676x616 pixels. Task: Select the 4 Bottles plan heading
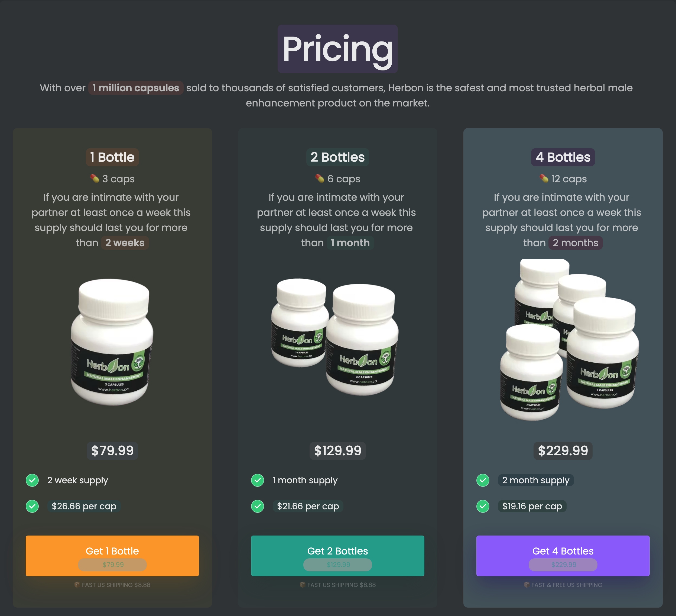[x=563, y=157]
